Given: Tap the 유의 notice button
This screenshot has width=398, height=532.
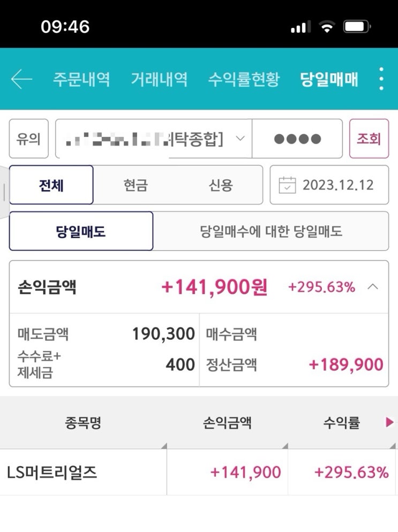Looking at the screenshot, I should tap(29, 139).
